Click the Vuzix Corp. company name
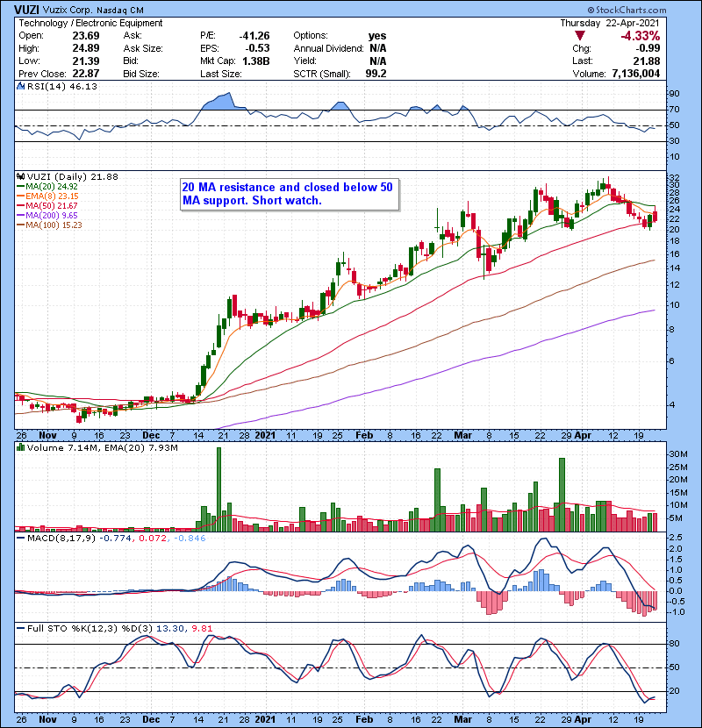Screen dimensions: 702x728 coord(68,11)
